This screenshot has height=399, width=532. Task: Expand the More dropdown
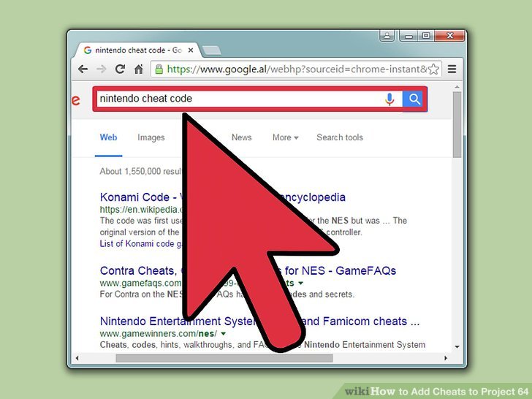(285, 137)
